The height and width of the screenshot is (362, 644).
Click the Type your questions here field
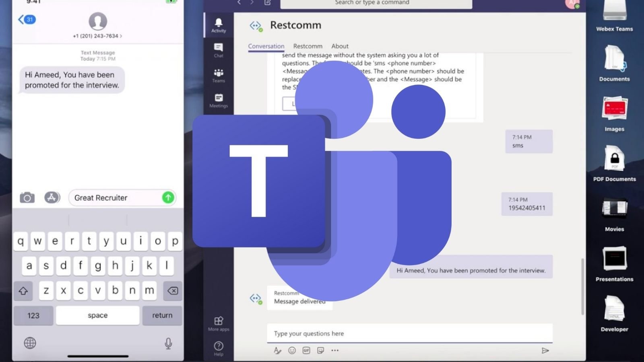(x=410, y=333)
